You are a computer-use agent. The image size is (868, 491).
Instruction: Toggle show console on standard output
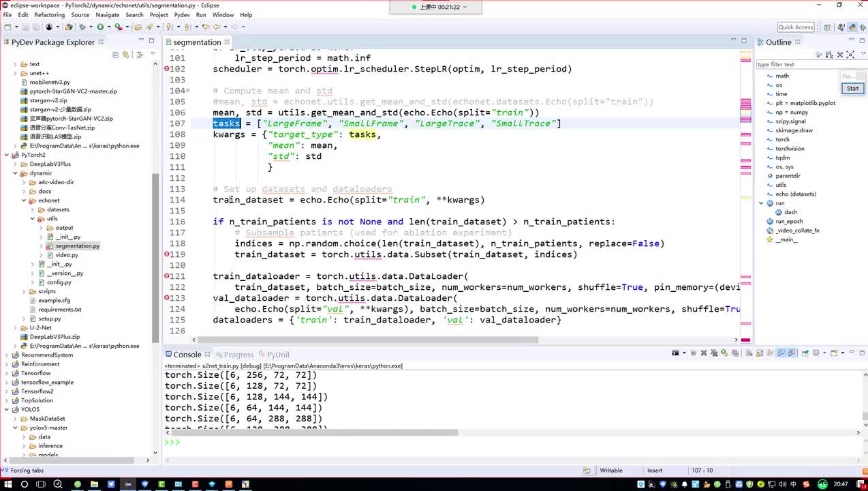(x=781, y=353)
